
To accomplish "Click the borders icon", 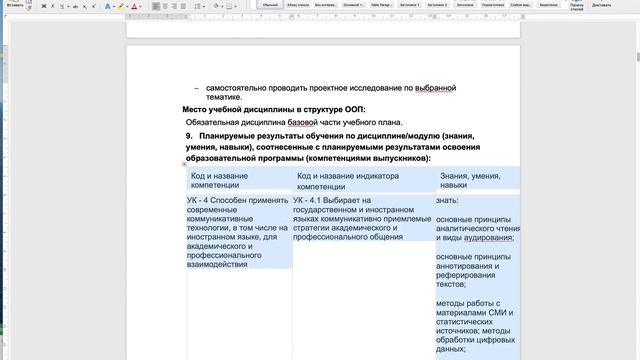I will (x=229, y=6).
